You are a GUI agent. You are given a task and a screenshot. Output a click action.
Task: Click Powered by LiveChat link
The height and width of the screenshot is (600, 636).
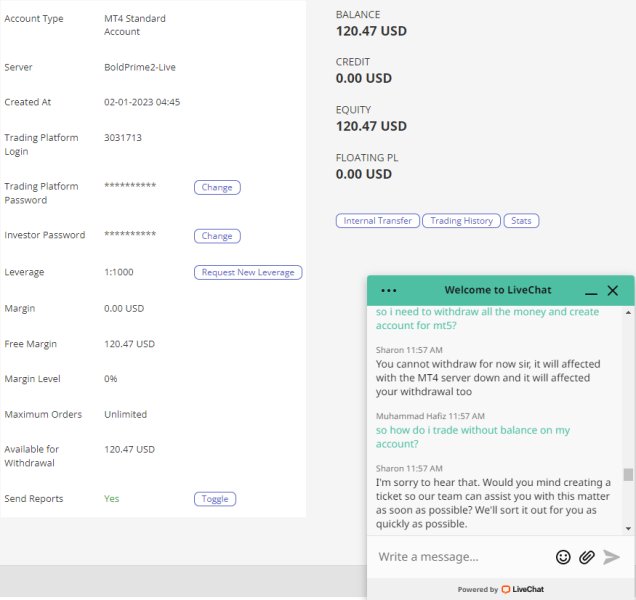501,589
